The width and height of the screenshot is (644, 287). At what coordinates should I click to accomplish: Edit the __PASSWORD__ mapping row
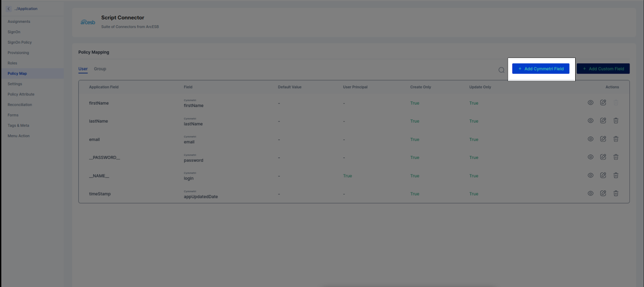[x=603, y=157]
